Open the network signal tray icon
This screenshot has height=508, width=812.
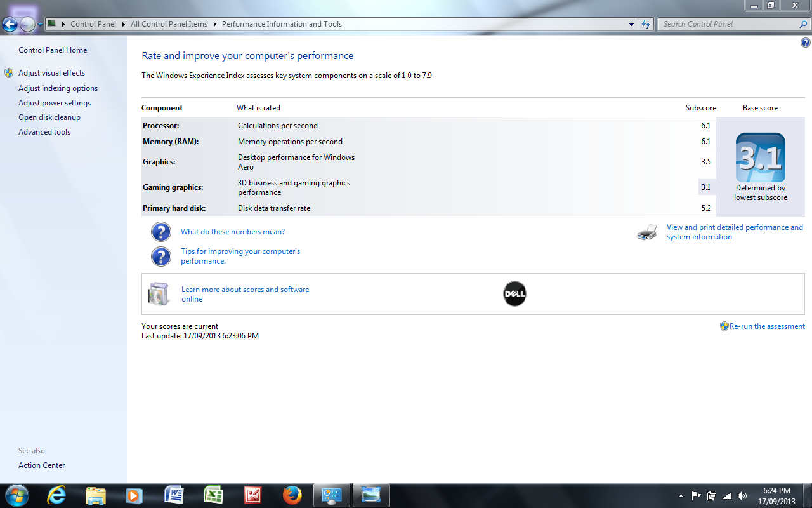point(727,496)
